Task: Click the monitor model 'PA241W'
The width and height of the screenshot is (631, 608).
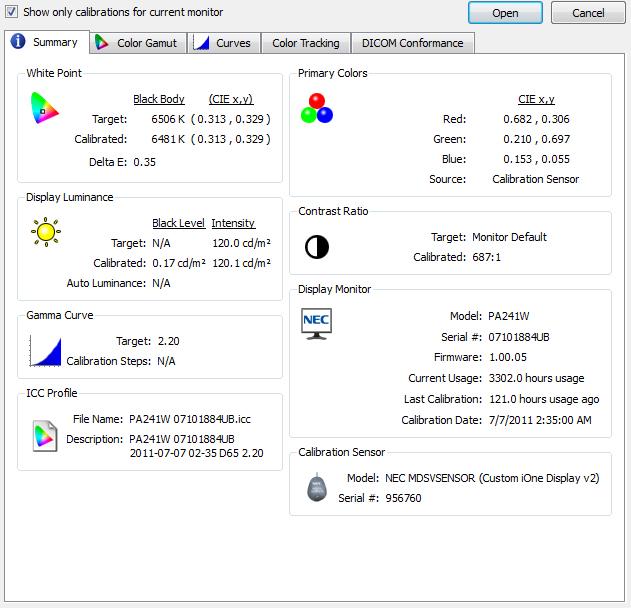Action: (509, 316)
